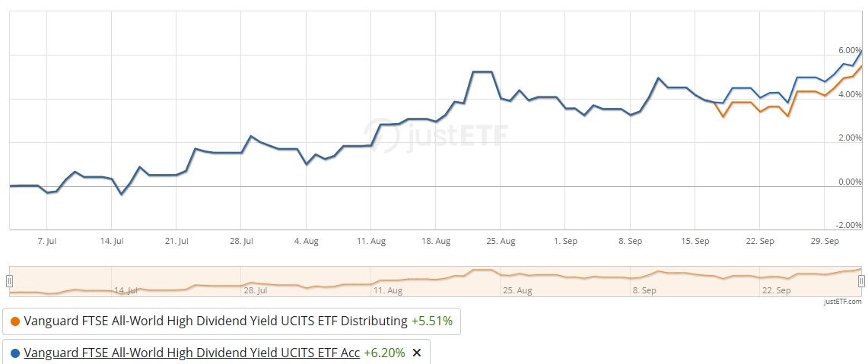Click the 14. Jul marker in the navigator

pos(126,290)
